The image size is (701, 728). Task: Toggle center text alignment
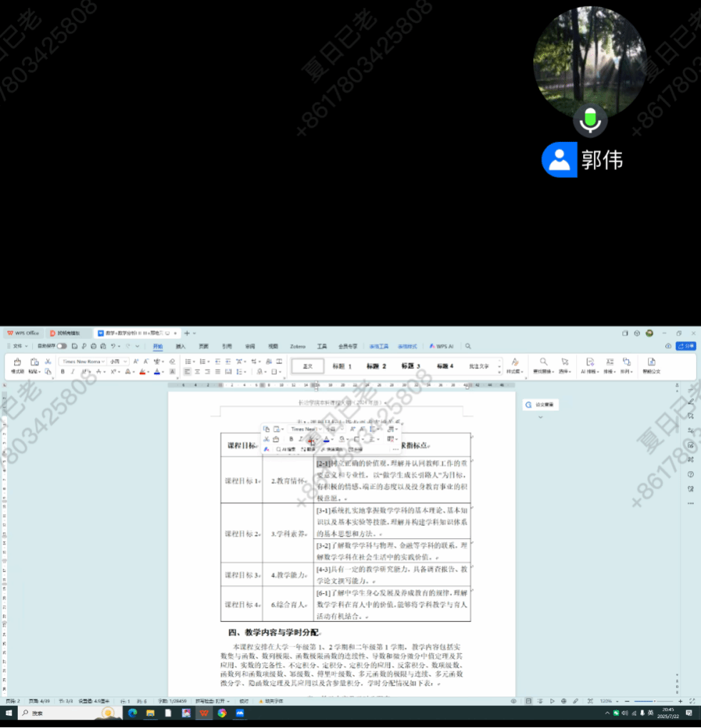(x=197, y=371)
